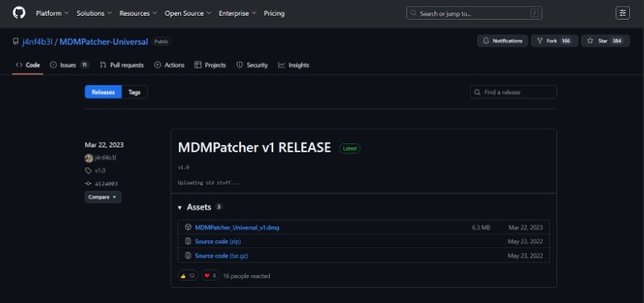The width and height of the screenshot is (644, 303).
Task: Download Source code (zip)
Action: click(x=218, y=242)
